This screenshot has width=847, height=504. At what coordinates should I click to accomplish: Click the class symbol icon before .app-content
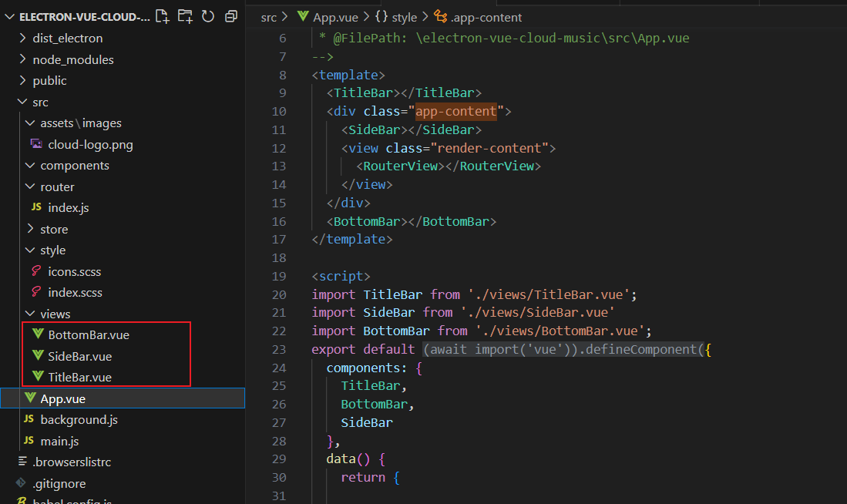pos(441,17)
